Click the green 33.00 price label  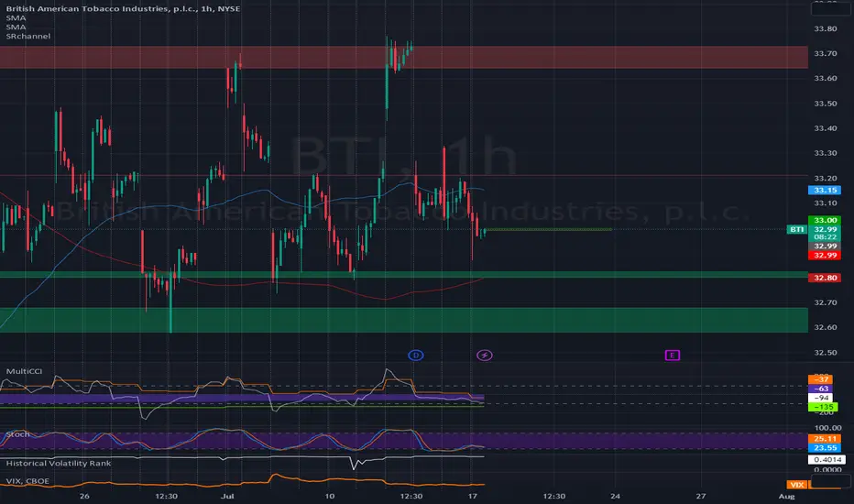(825, 220)
